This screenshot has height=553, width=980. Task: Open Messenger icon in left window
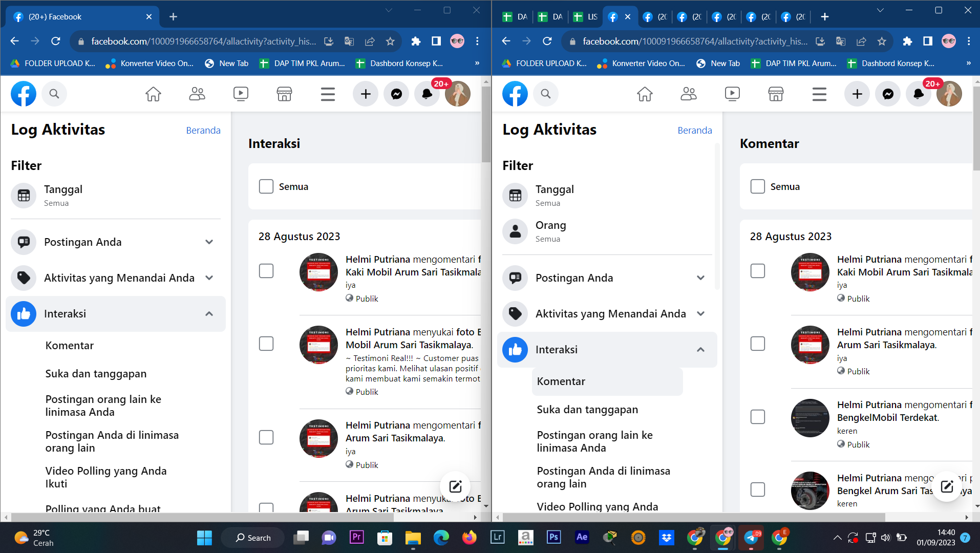coord(396,94)
